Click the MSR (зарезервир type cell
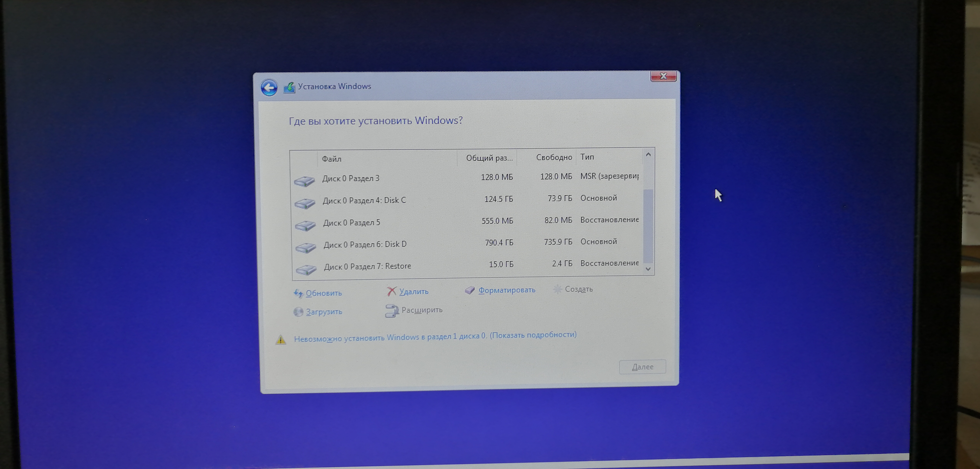This screenshot has height=469, width=980. click(609, 176)
